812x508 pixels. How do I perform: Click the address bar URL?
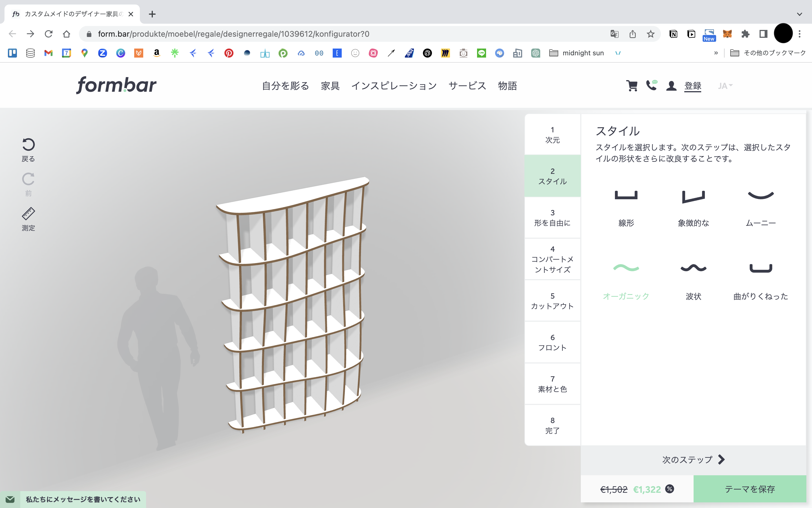[x=233, y=34]
